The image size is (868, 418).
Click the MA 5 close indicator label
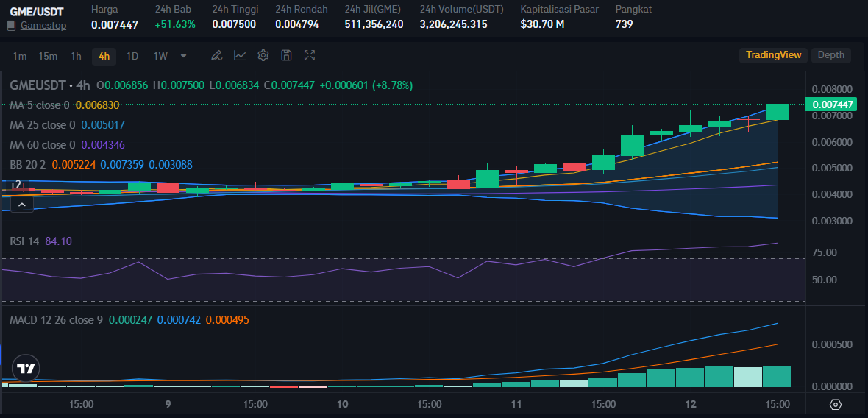(x=40, y=105)
